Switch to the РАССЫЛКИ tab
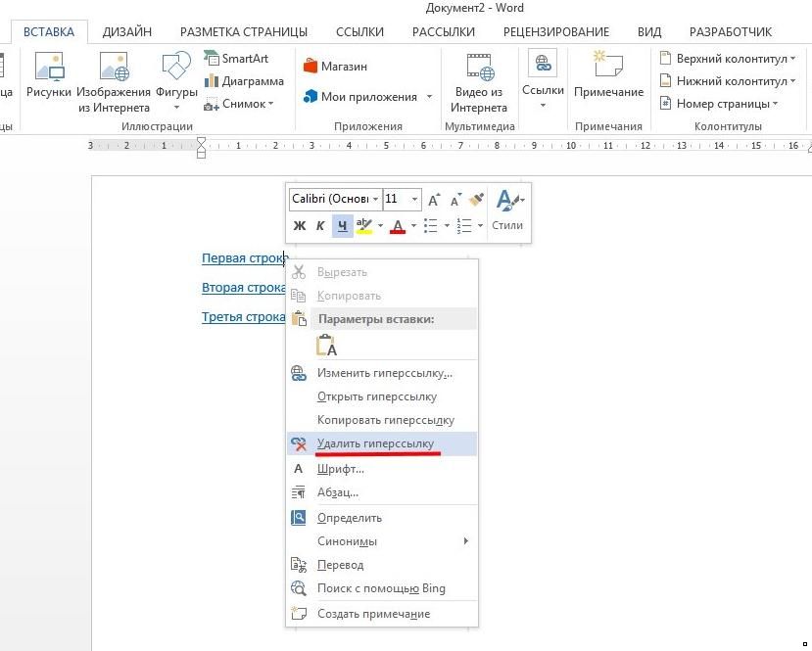 click(x=444, y=32)
